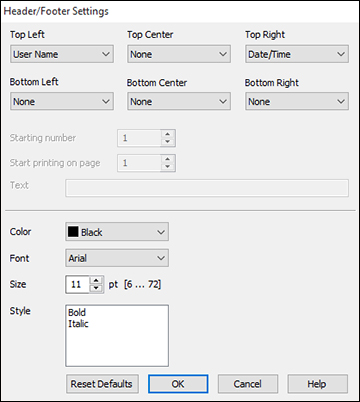Screen dimensions: 360x402
Task: Expand the Bottom Right dropdown
Action: (297, 101)
